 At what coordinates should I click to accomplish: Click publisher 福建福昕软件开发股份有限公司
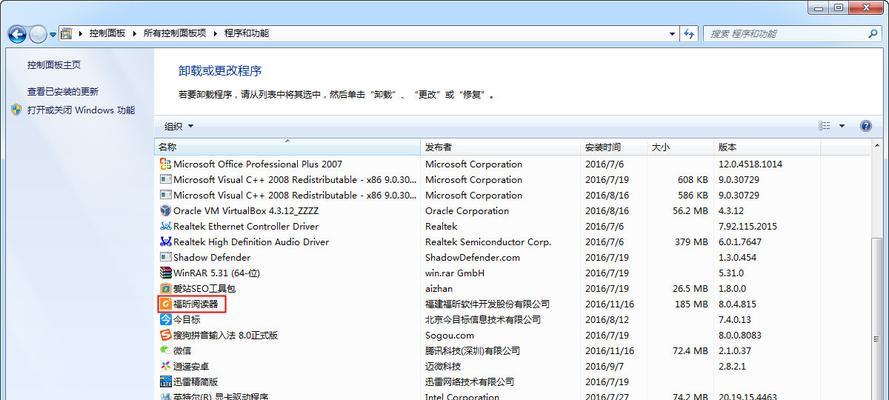488,304
